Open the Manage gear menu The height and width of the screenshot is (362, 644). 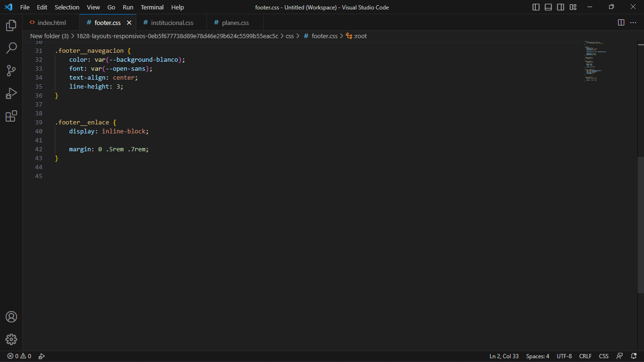tap(11, 339)
